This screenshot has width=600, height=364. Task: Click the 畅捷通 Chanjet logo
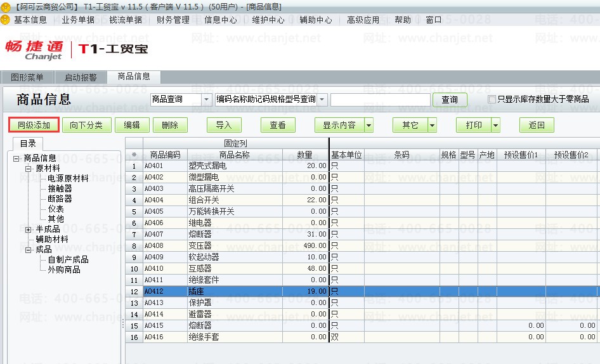34,50
